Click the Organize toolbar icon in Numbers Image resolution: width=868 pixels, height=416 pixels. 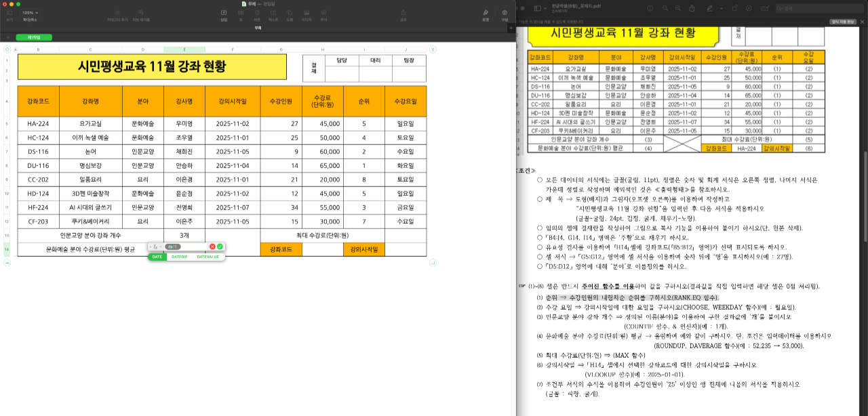504,13
